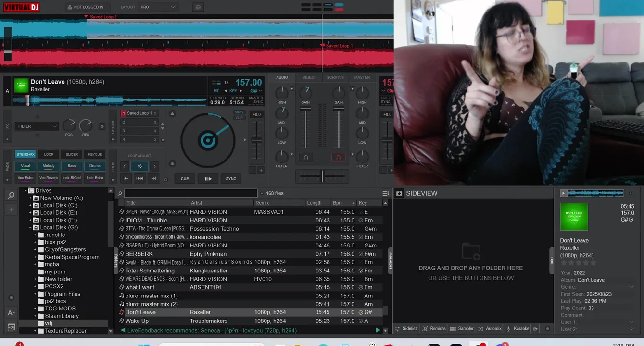Open the browser font size option
Image resolution: width=644 pixels, height=346 pixels.
(x=11, y=312)
